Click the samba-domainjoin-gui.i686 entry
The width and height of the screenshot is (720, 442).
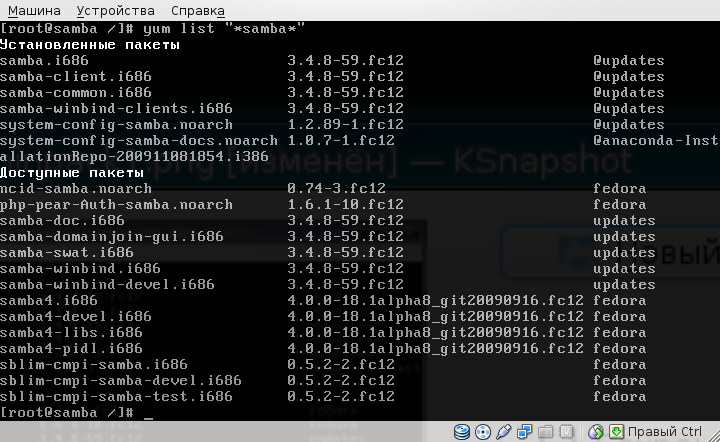pyautogui.click(x=112, y=237)
